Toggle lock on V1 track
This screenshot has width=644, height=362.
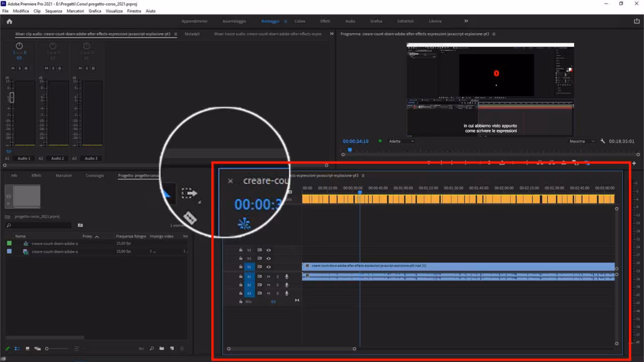click(x=240, y=266)
